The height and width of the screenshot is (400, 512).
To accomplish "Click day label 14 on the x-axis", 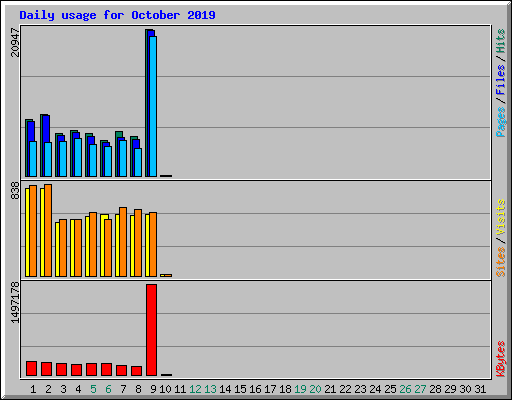I will [x=225, y=389].
